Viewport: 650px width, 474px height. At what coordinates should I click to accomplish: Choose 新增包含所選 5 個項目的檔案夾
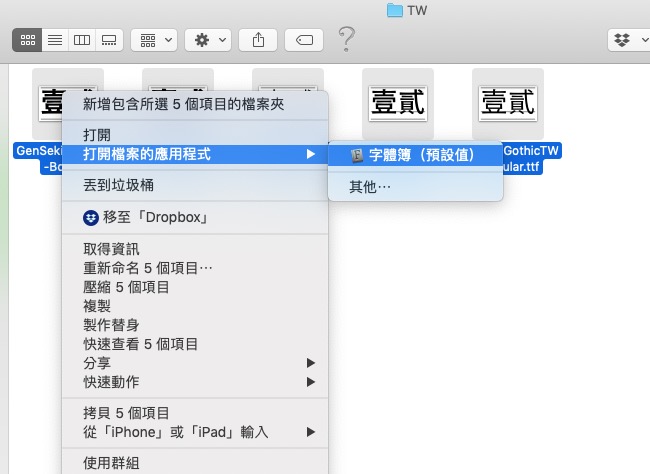point(195,104)
